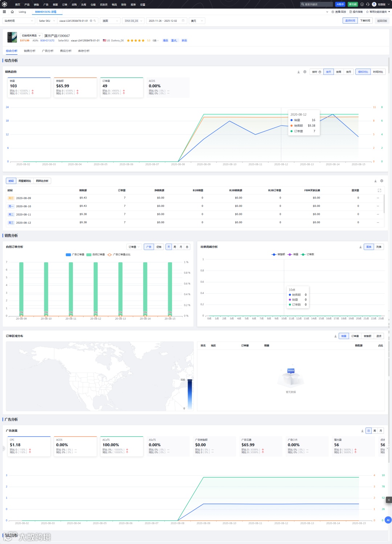392x544 pixels.
Task: Show 订单量 in region distribution
Action: tap(355, 336)
